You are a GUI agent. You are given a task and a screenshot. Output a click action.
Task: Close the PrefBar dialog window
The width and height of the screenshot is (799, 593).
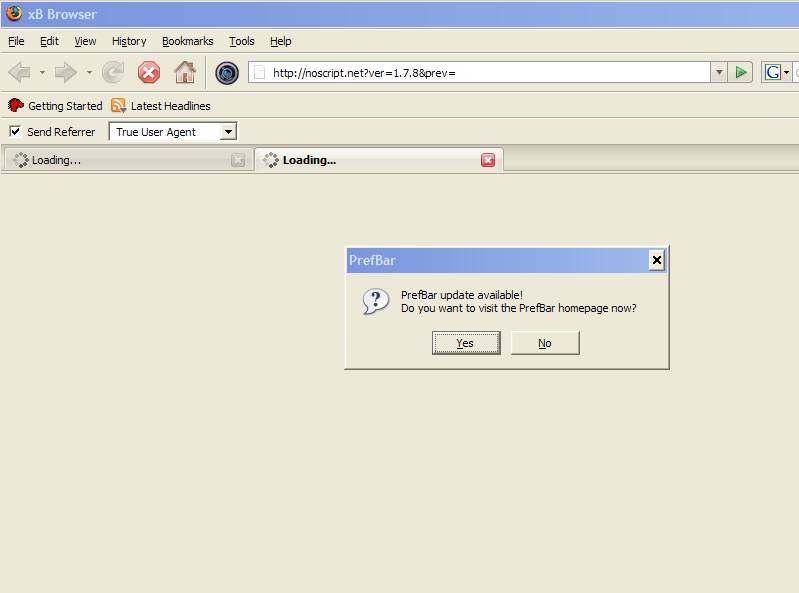(657, 260)
